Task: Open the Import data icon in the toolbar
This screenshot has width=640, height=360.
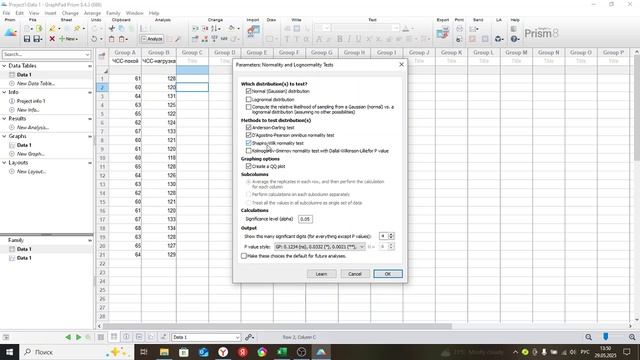Action: 253,31
